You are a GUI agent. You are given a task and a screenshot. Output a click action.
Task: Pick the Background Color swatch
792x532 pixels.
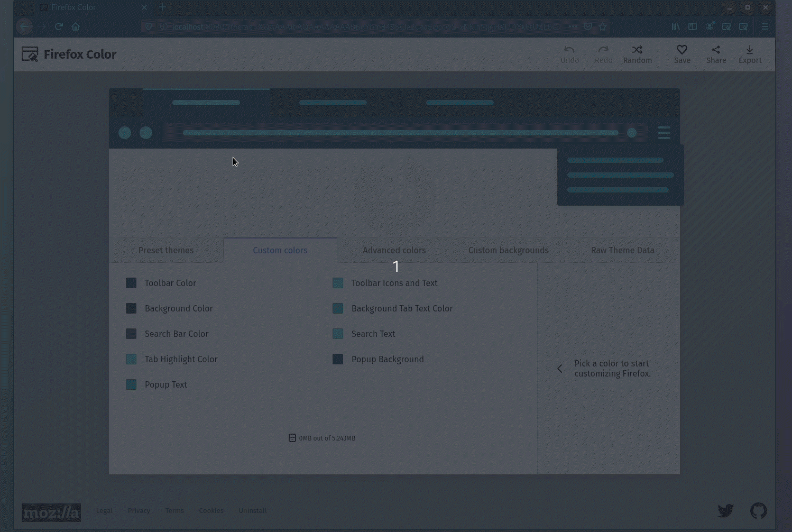pyautogui.click(x=131, y=308)
